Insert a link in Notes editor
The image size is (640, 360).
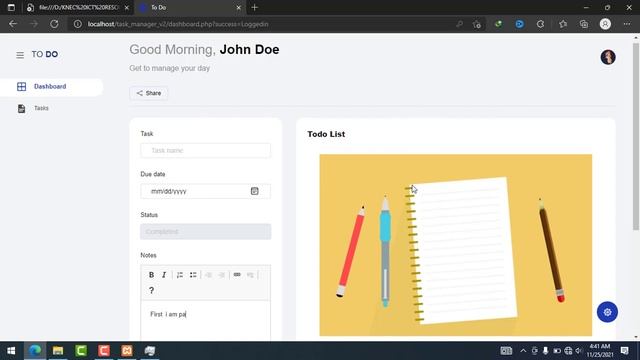coord(237,275)
